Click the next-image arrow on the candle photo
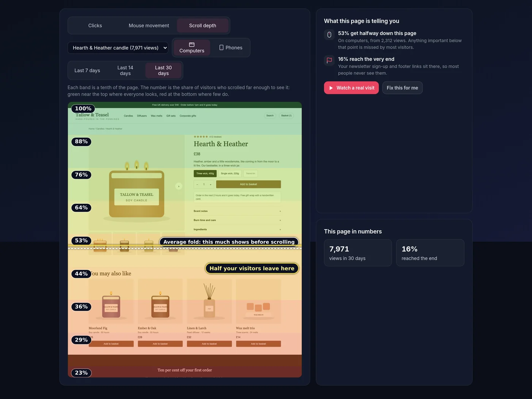The image size is (532, 399). 179,186
